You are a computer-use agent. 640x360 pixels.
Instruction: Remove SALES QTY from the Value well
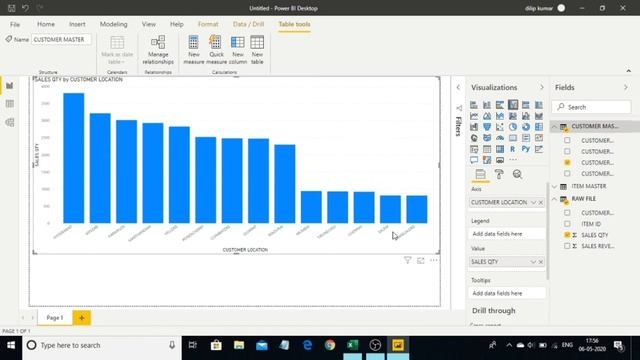541,262
